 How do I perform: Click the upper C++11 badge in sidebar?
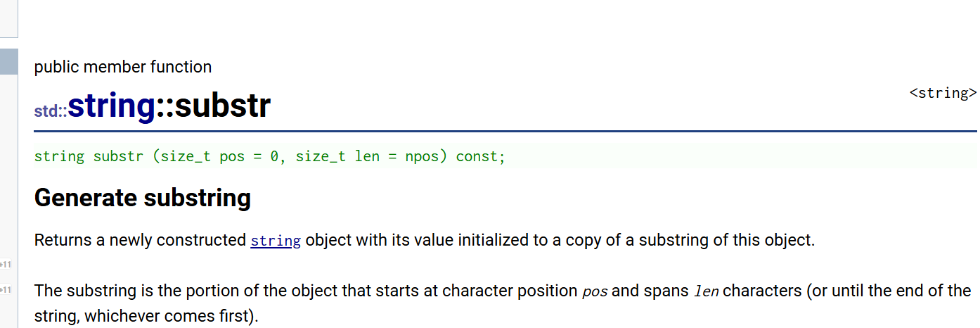pyautogui.click(x=6, y=265)
